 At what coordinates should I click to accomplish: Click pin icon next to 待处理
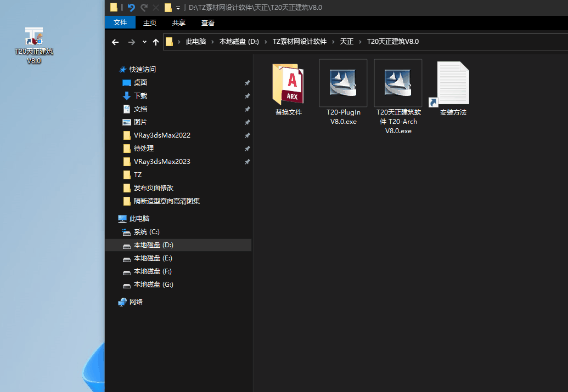(x=247, y=149)
